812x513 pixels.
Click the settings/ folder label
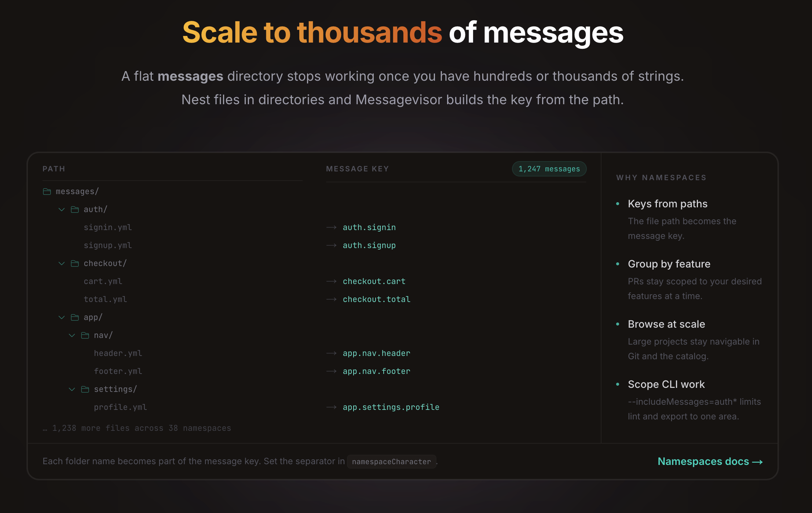pyautogui.click(x=116, y=389)
